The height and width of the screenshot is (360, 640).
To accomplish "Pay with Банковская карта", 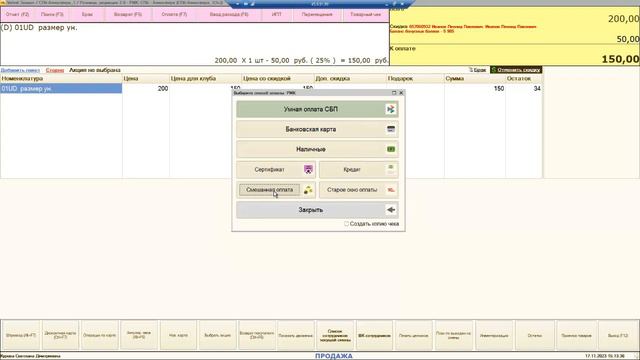I will pyautogui.click(x=317, y=129).
